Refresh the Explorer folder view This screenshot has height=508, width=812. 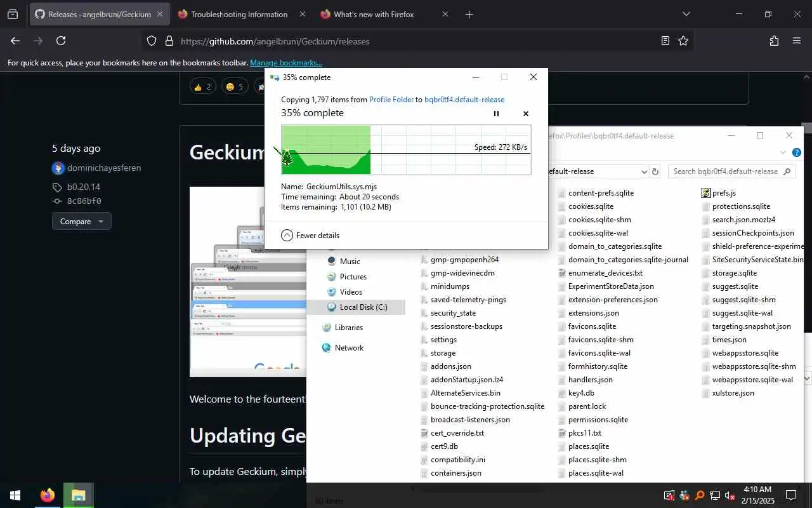pos(655,171)
